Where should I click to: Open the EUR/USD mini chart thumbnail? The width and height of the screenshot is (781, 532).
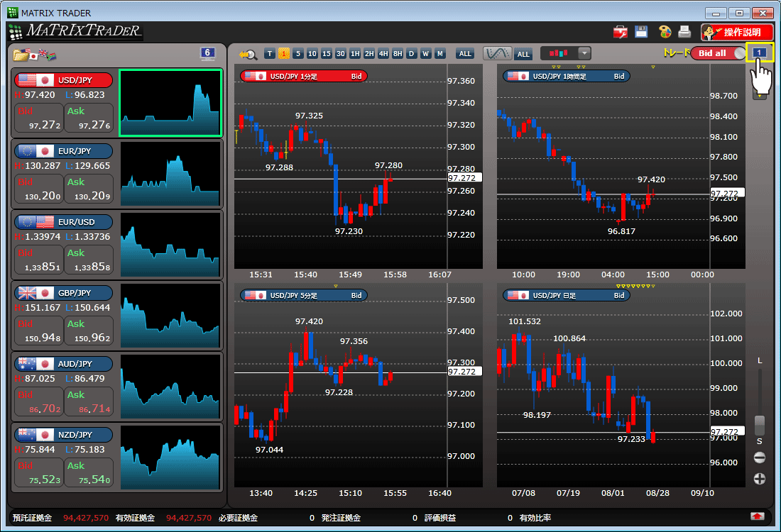click(170, 245)
